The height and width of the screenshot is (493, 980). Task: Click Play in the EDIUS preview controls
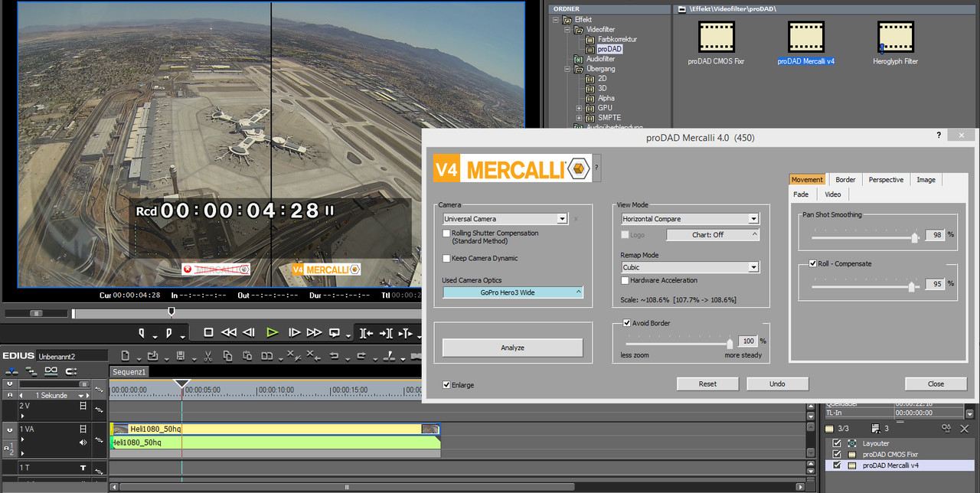(x=272, y=333)
